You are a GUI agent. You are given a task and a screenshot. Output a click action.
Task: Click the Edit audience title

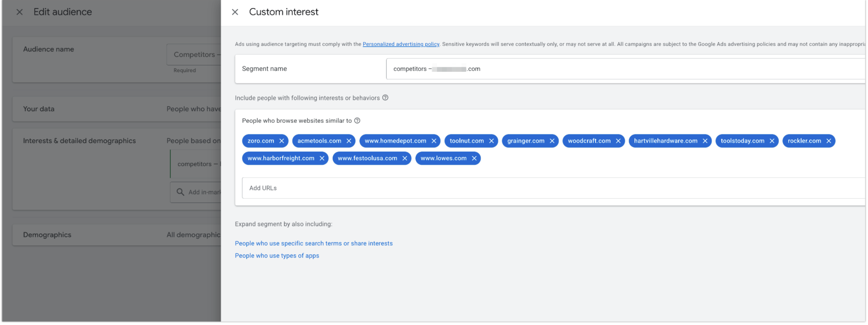[x=63, y=12]
